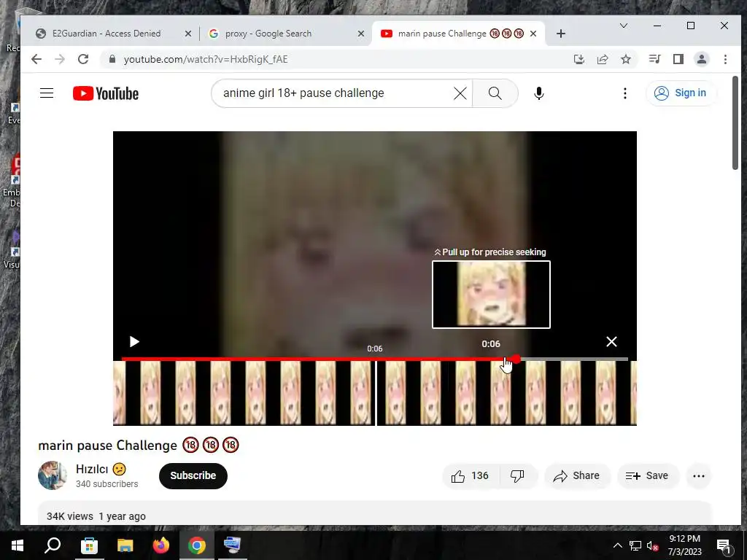This screenshot has width=747, height=560.
Task: Go forward in browser history
Action: tap(60, 59)
